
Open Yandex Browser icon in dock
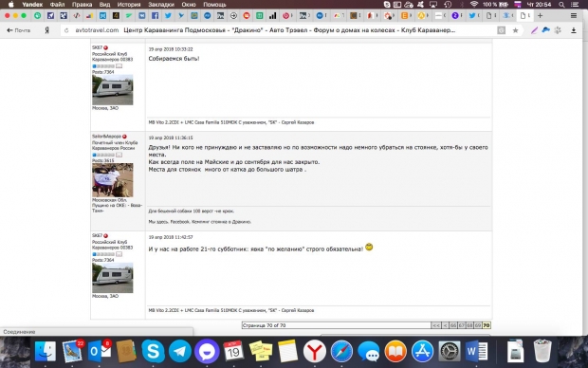click(314, 352)
